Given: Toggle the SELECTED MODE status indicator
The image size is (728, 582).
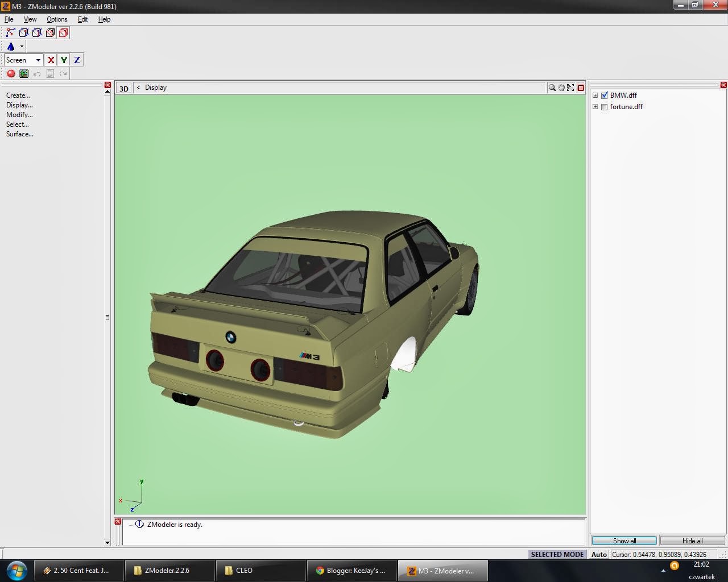Looking at the screenshot, I should [557, 555].
